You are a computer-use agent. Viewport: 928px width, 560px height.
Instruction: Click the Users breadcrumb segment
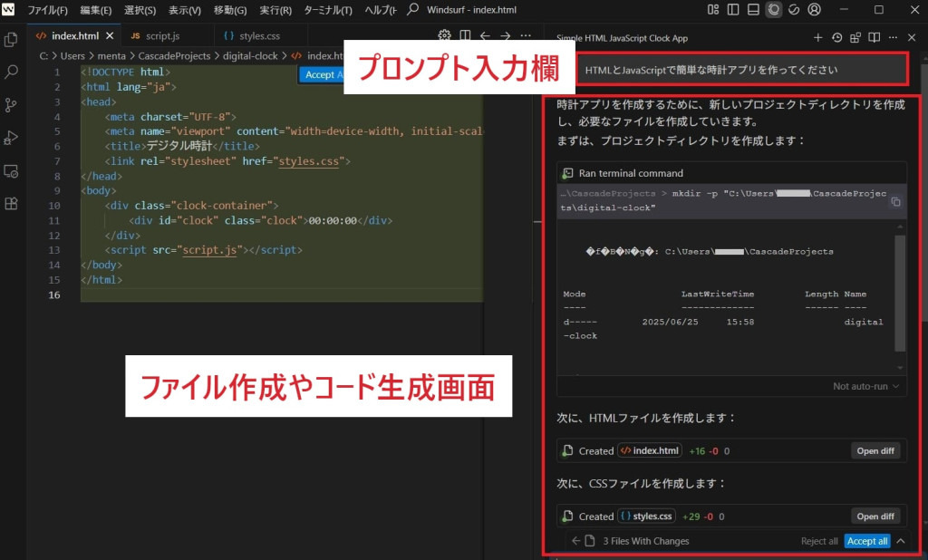[x=72, y=55]
